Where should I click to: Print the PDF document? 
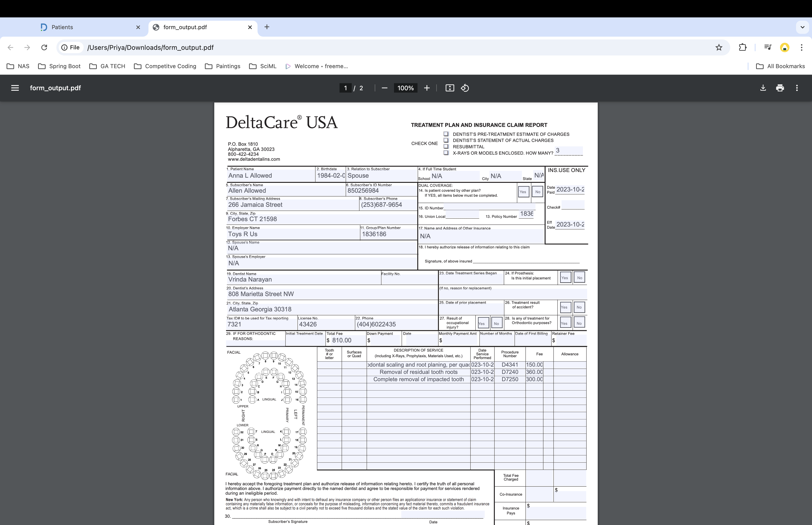780,88
